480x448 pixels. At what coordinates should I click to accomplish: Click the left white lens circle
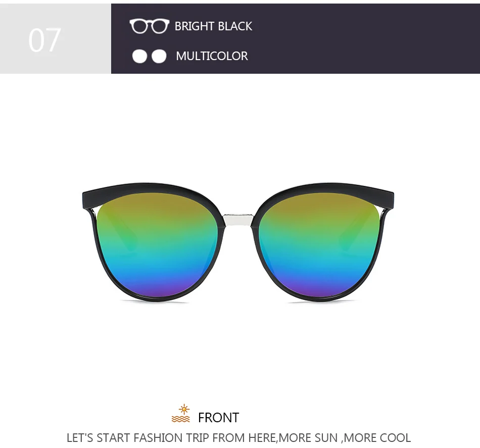pos(139,56)
